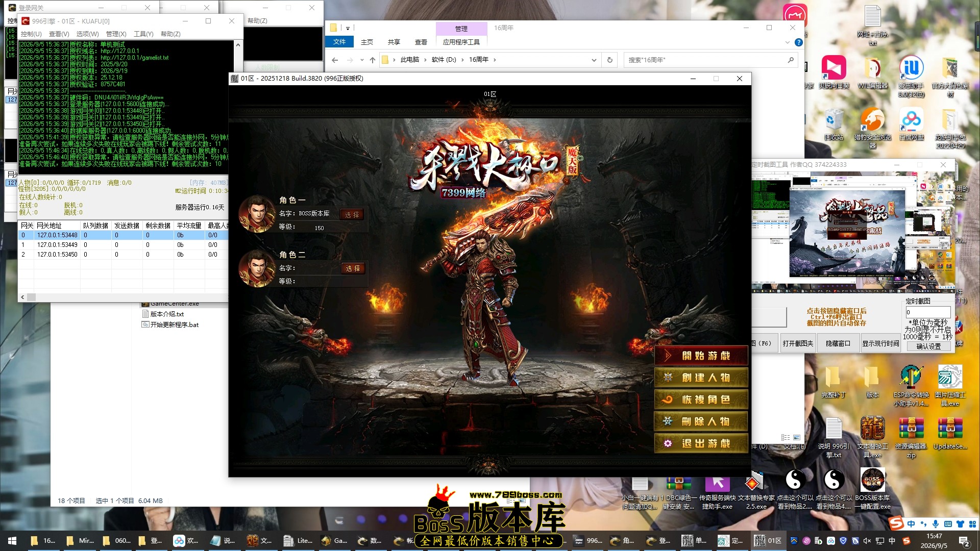Viewport: 980px width, 551px height.
Task: Click the 网关地址 column header
Action: point(58,226)
